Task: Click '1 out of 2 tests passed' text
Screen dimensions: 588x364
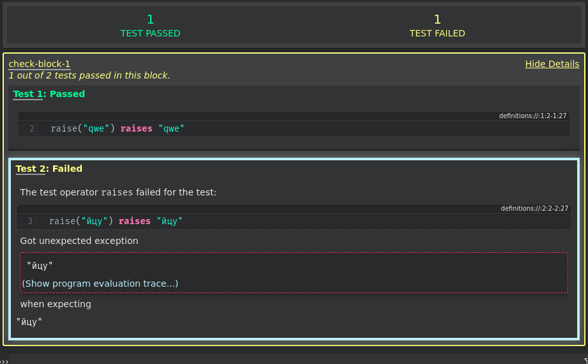Action: pyautogui.click(x=89, y=75)
